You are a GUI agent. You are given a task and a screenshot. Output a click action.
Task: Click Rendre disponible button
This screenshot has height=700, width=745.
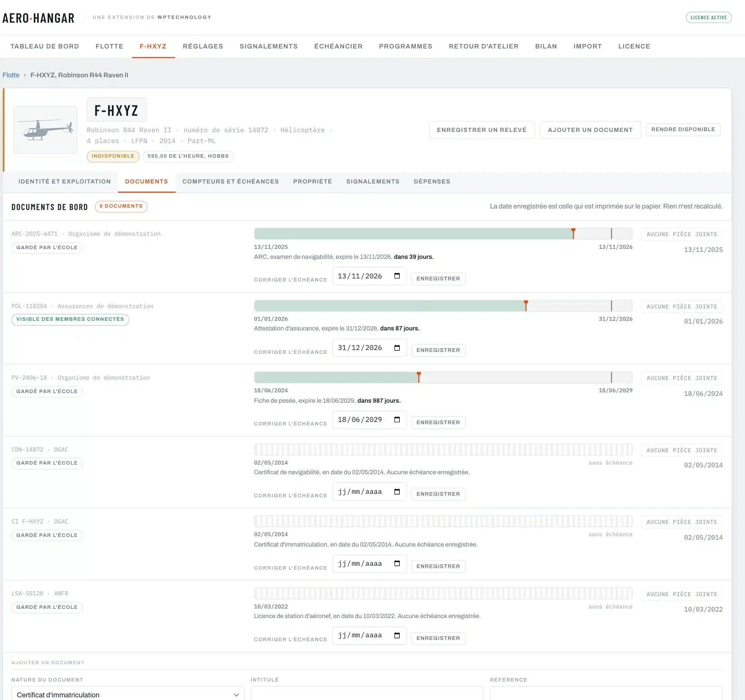(x=683, y=130)
